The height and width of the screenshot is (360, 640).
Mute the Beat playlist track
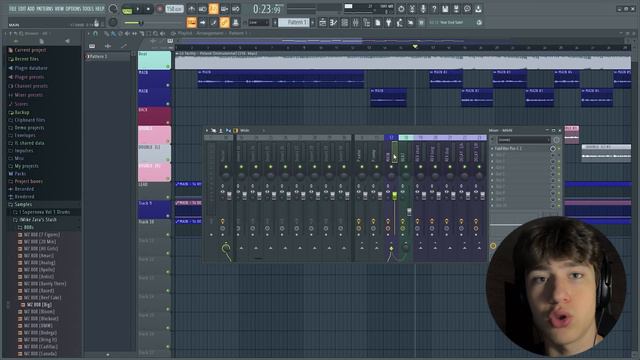168,66
